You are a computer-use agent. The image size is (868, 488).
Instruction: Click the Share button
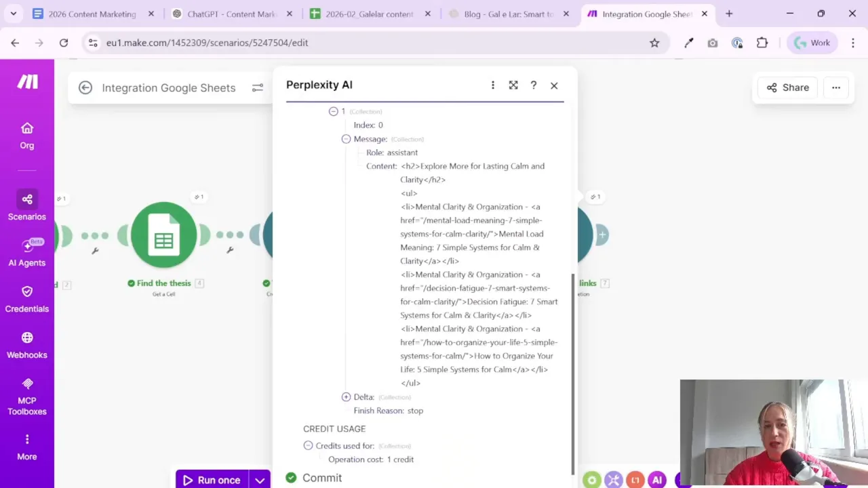pos(787,87)
